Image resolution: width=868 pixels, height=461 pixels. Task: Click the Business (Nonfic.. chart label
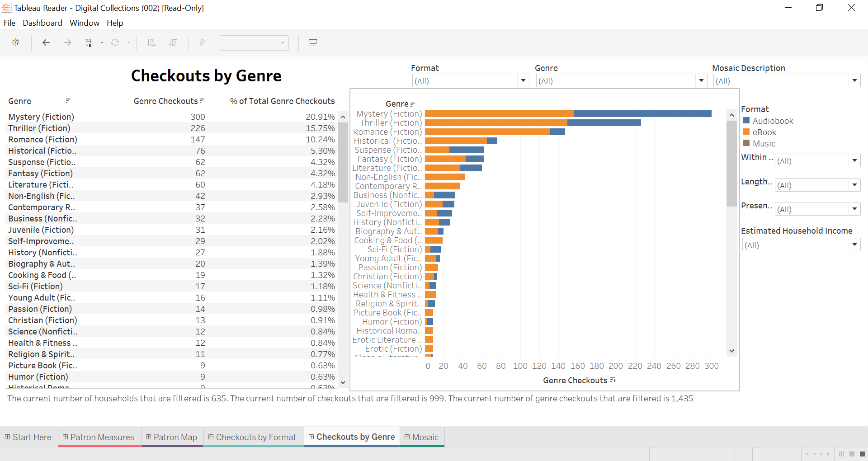click(x=387, y=195)
